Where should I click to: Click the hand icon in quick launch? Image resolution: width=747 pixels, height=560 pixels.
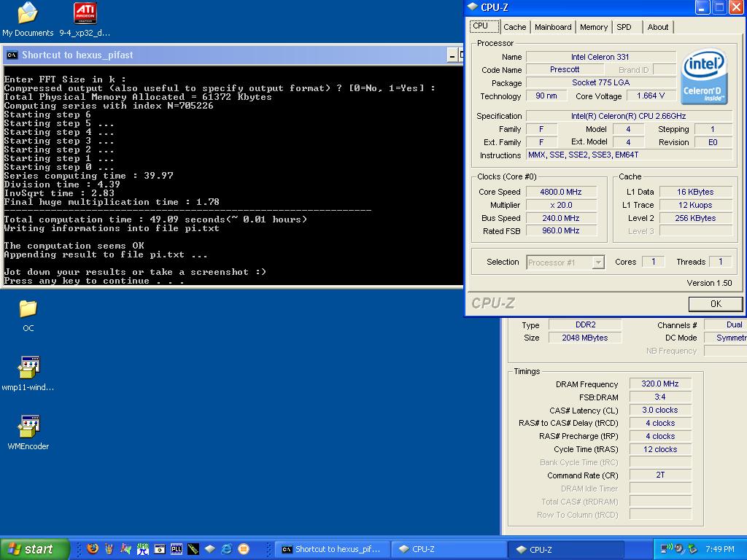pyautogui.click(x=109, y=548)
